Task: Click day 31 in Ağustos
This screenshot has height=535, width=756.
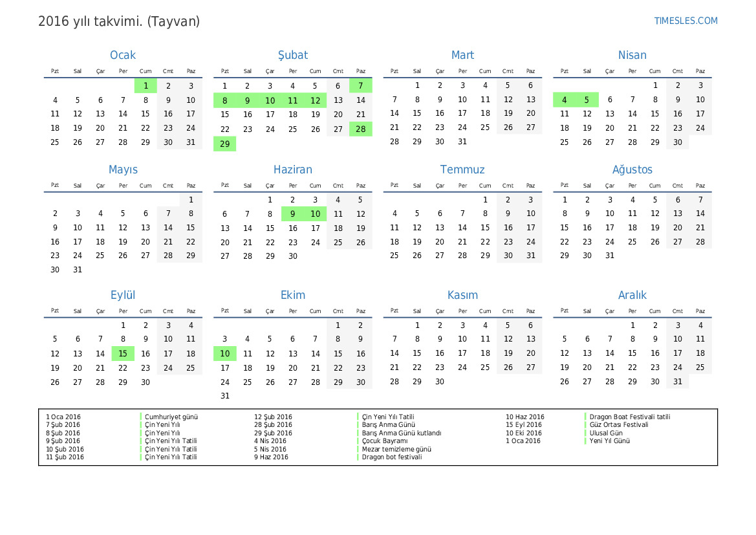Action: tap(609, 256)
